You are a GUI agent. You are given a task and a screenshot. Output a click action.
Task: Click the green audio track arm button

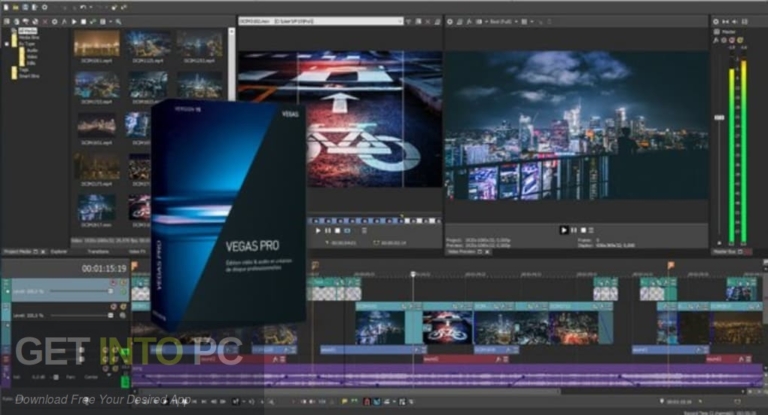coord(125,381)
